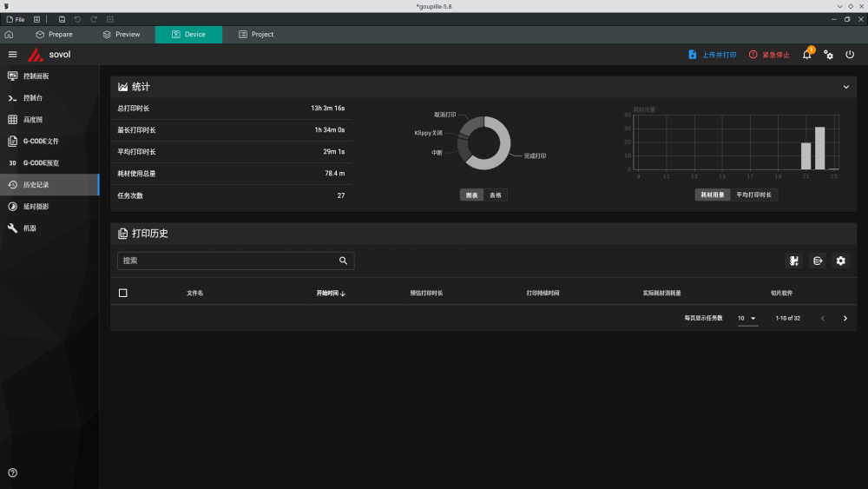868x489 pixels.
Task: Sort by 文件名 column header
Action: pyautogui.click(x=194, y=293)
